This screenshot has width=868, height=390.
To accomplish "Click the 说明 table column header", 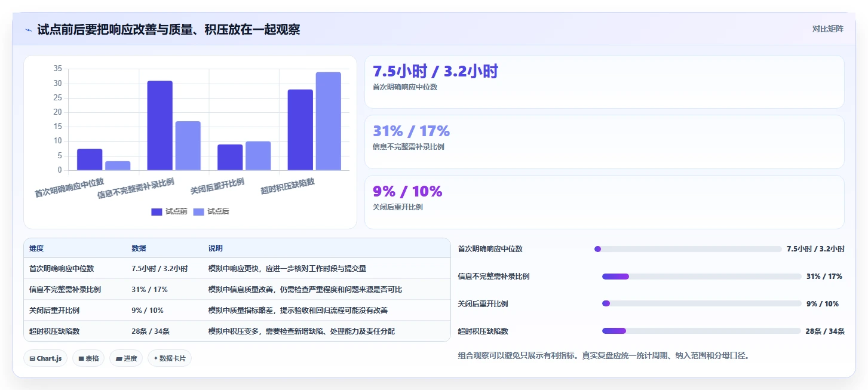I will pos(215,248).
